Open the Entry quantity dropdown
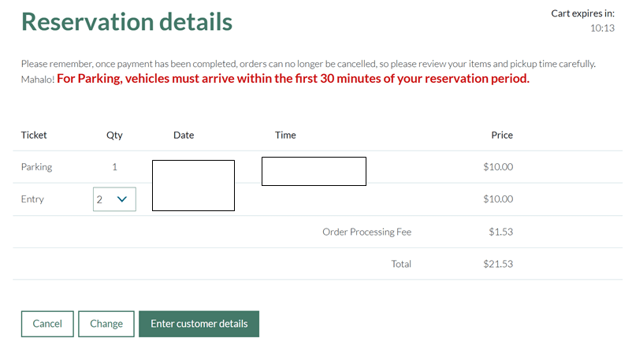This screenshot has height=364, width=632. 114,199
